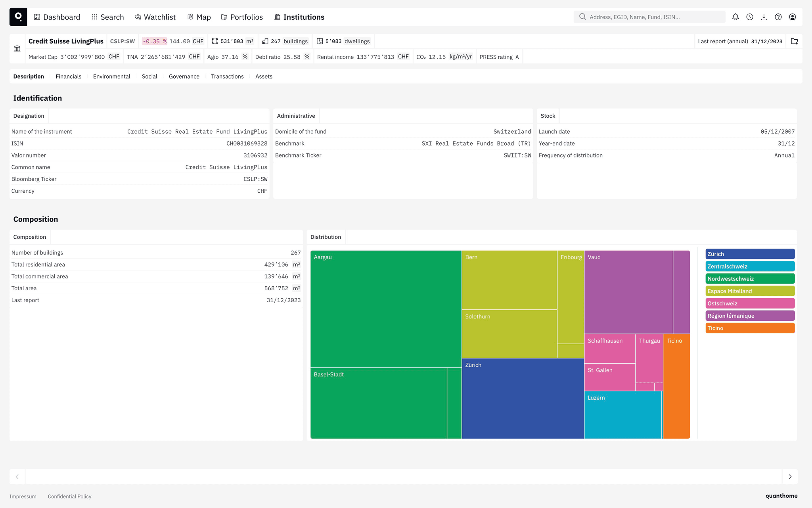Image resolution: width=812 pixels, height=508 pixels.
Task: Click the institution building icon beside fund name
Action: tap(17, 49)
